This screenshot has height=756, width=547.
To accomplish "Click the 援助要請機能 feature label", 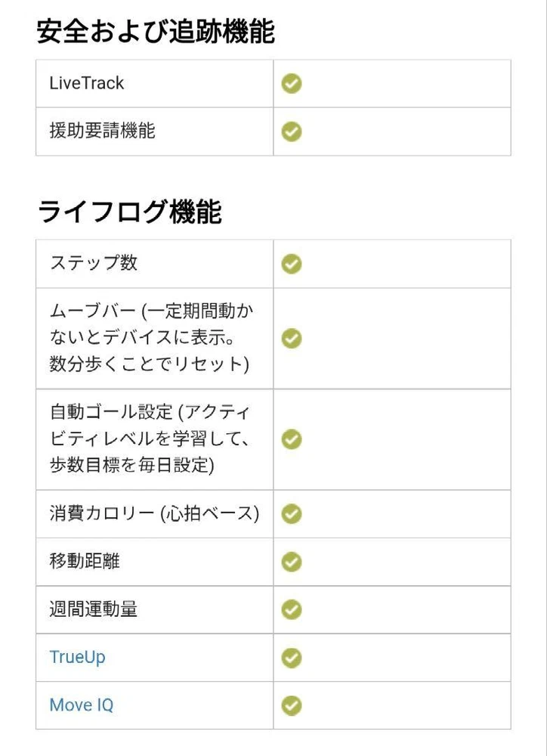I will pyautogui.click(x=102, y=131).
